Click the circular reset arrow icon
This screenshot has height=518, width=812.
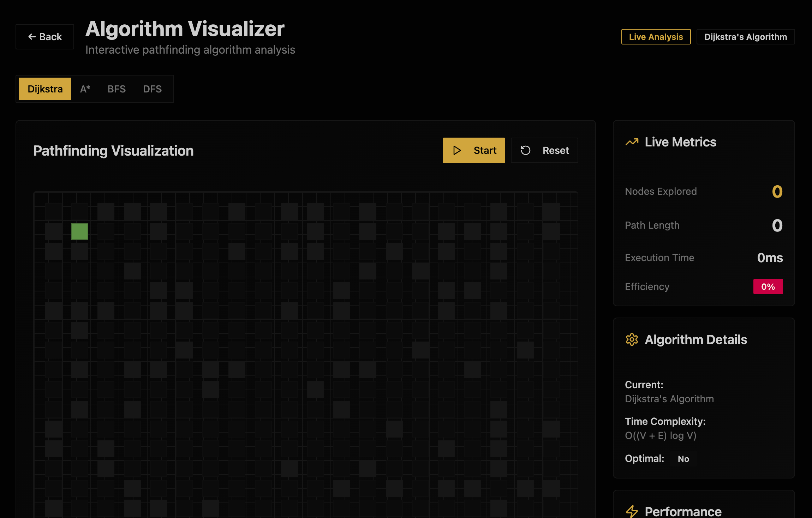pos(525,150)
